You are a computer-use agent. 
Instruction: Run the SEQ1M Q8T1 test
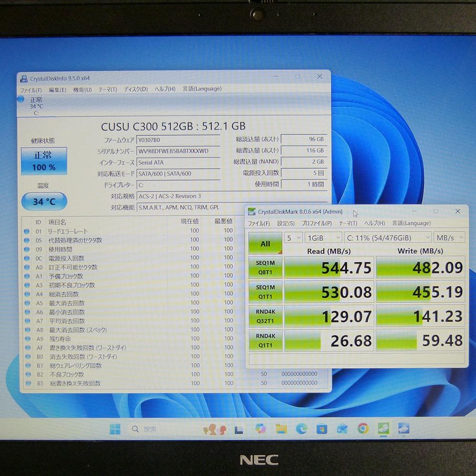pos(265,268)
